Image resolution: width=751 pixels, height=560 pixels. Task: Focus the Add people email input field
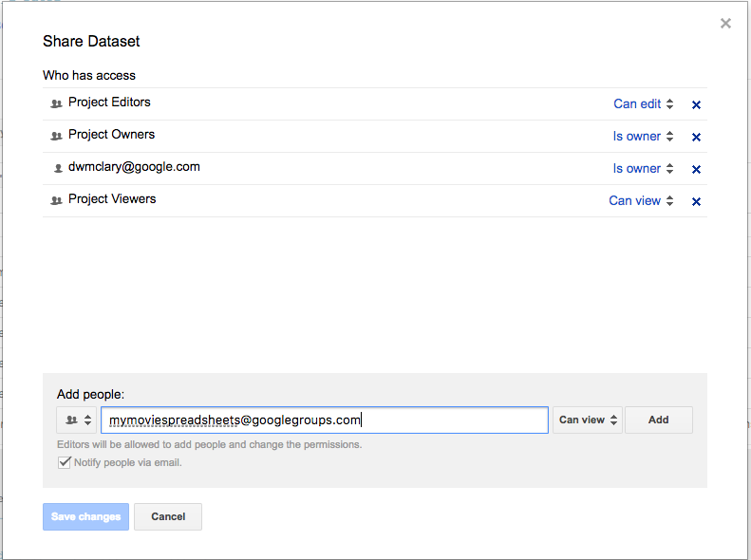click(x=325, y=420)
